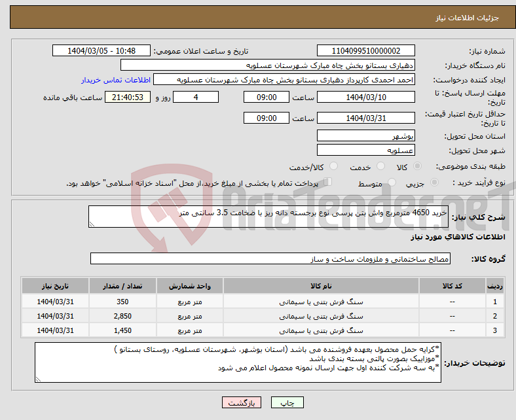Click need date 1404/03/31 in row 2
This screenshot has height=420, width=516.
(55, 316)
